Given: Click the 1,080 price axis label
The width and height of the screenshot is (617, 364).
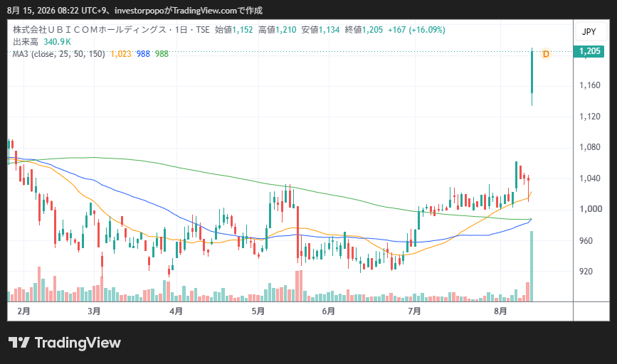Looking at the screenshot, I should pyautogui.click(x=590, y=147).
